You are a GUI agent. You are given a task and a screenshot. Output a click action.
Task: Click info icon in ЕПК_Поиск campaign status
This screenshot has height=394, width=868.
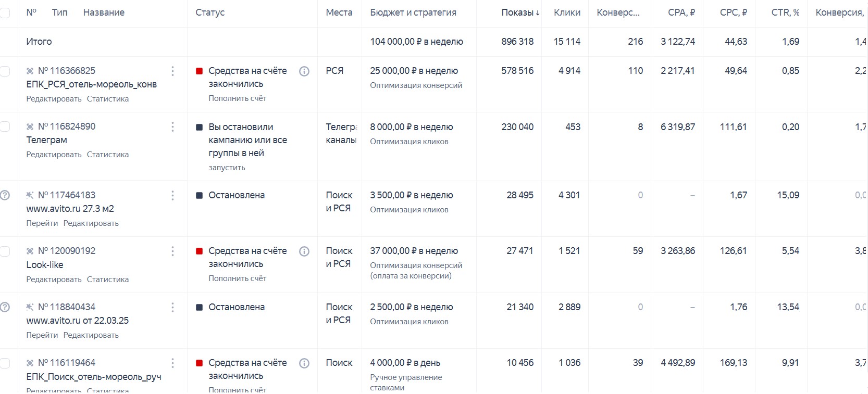point(304,363)
